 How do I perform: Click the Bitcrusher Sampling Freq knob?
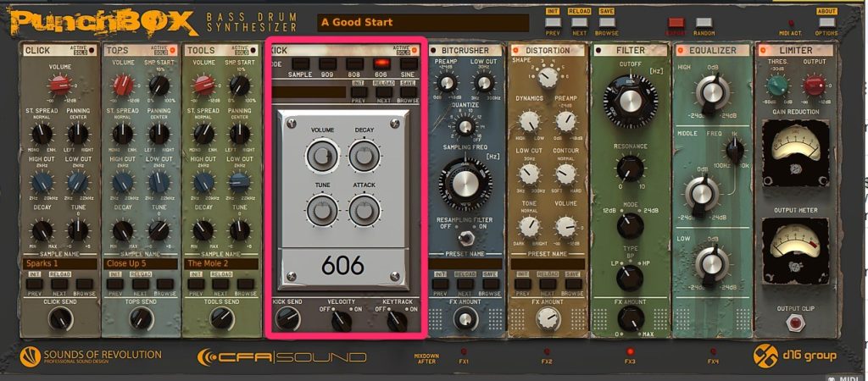click(464, 181)
